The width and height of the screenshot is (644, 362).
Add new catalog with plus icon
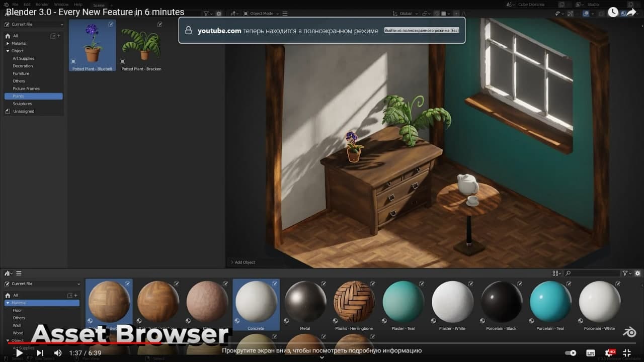coord(59,36)
